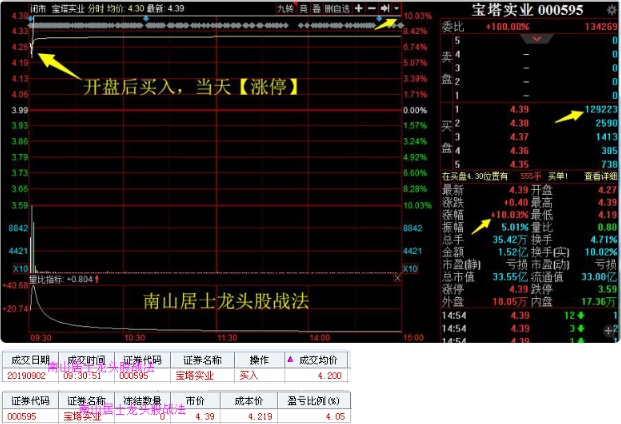Click buy level 1 quantity 129223

(x=601, y=109)
